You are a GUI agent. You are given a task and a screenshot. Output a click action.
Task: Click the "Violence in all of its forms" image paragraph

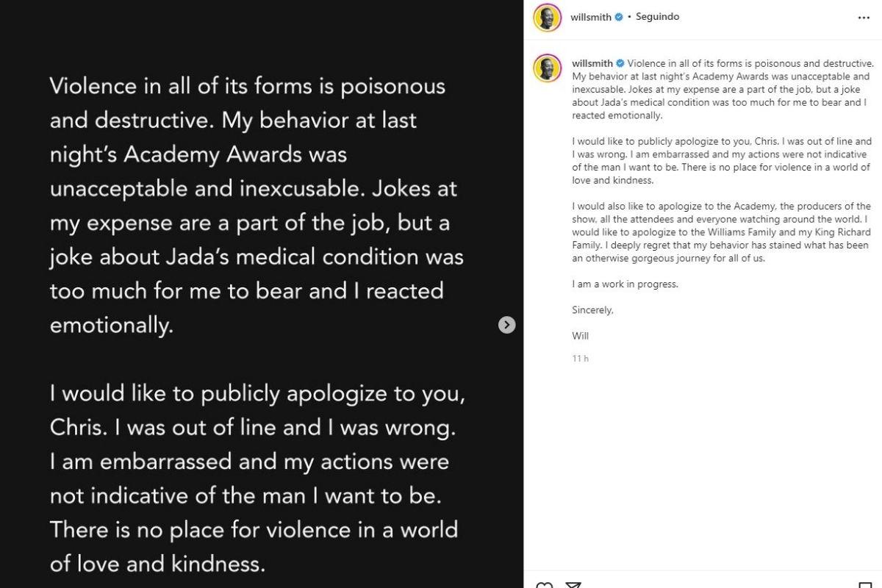(257, 205)
